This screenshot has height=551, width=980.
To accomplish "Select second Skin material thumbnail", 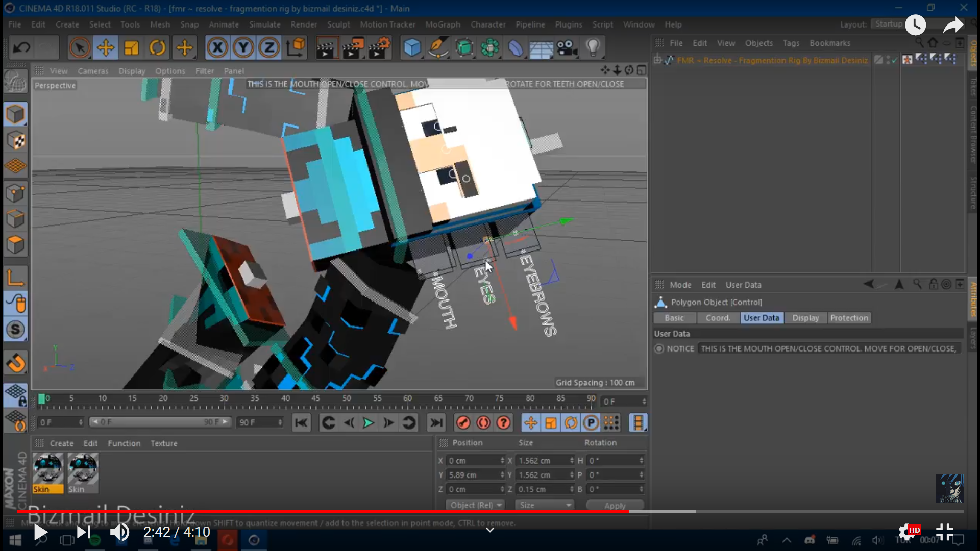I will point(83,473).
